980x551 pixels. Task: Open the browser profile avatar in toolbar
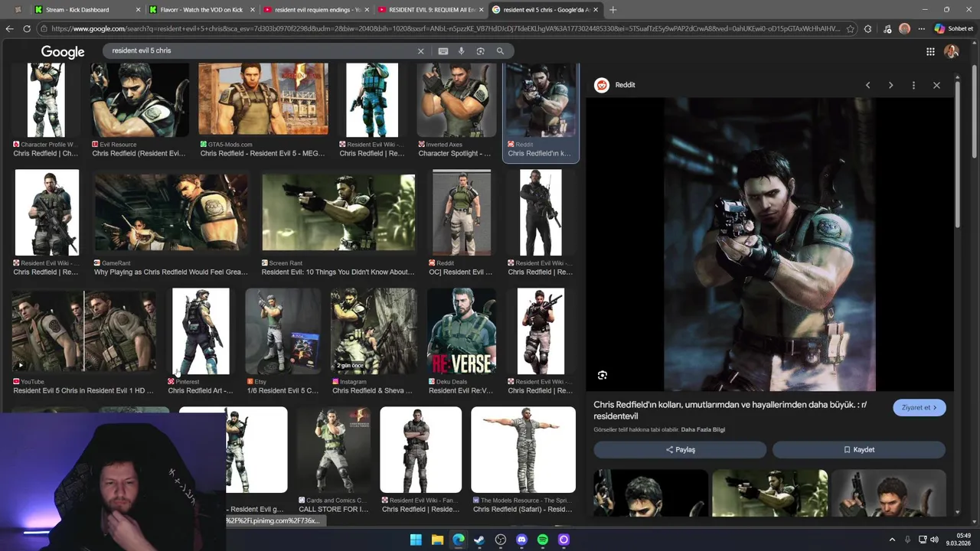(904, 29)
